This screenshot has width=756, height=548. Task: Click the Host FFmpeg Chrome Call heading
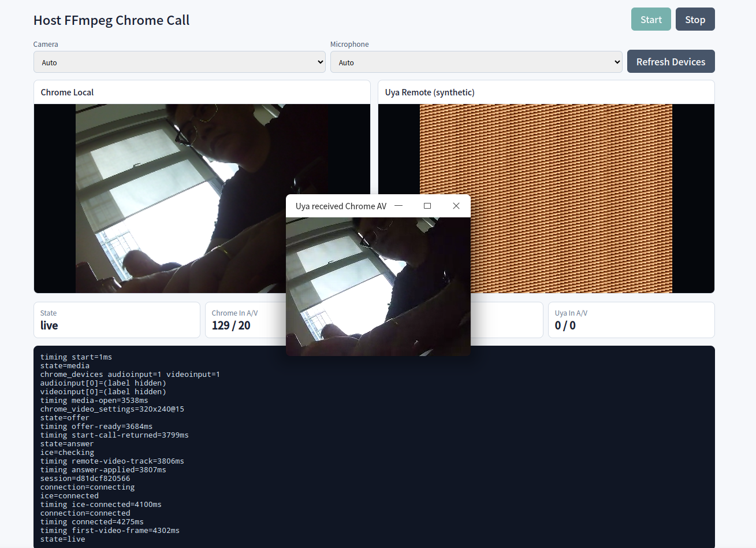pyautogui.click(x=111, y=20)
